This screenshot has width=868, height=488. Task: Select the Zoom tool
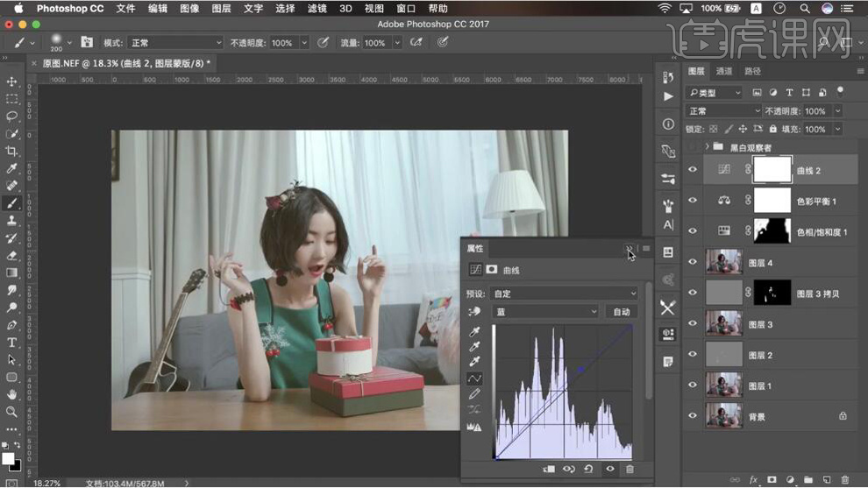(x=11, y=412)
